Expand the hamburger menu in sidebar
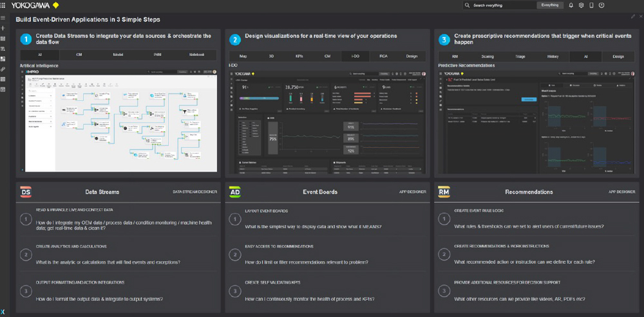Viewport: 644px width, 317px height. (x=3, y=19)
